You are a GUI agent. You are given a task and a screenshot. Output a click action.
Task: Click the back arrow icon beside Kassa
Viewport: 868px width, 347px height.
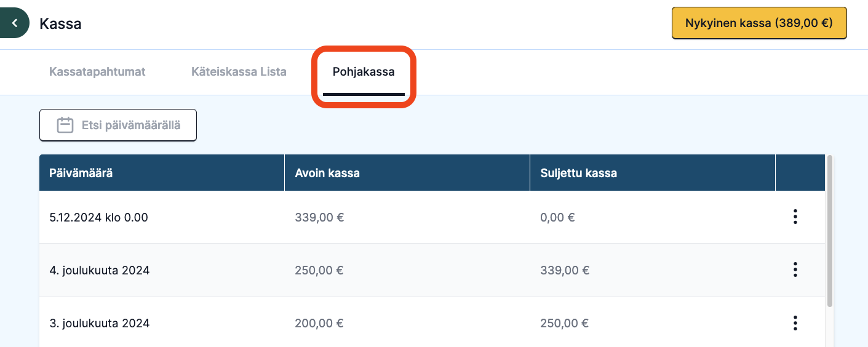tap(14, 23)
